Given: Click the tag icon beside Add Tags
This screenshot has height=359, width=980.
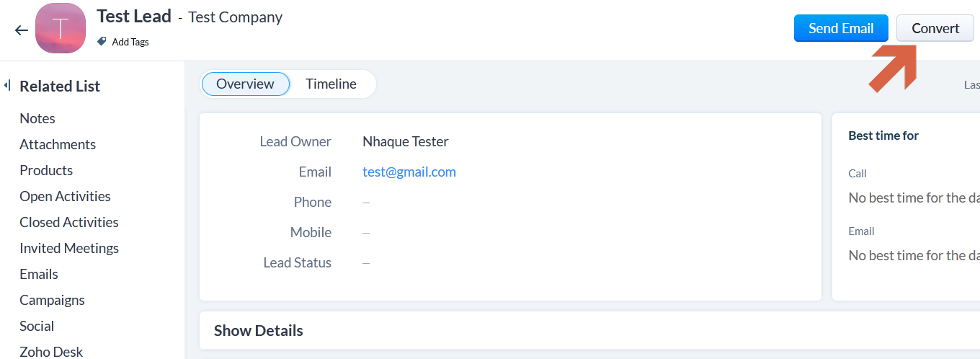Looking at the screenshot, I should pyautogui.click(x=102, y=42).
